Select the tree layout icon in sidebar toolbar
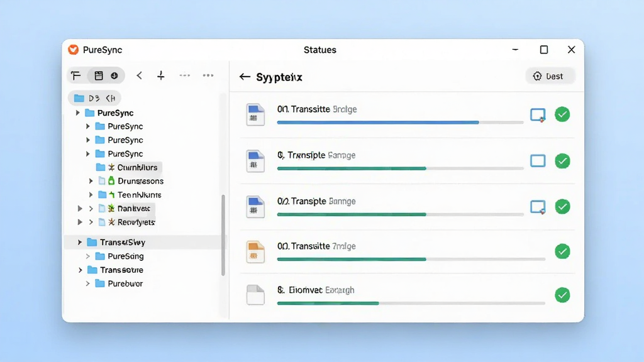This screenshot has height=362, width=644. tap(76, 75)
